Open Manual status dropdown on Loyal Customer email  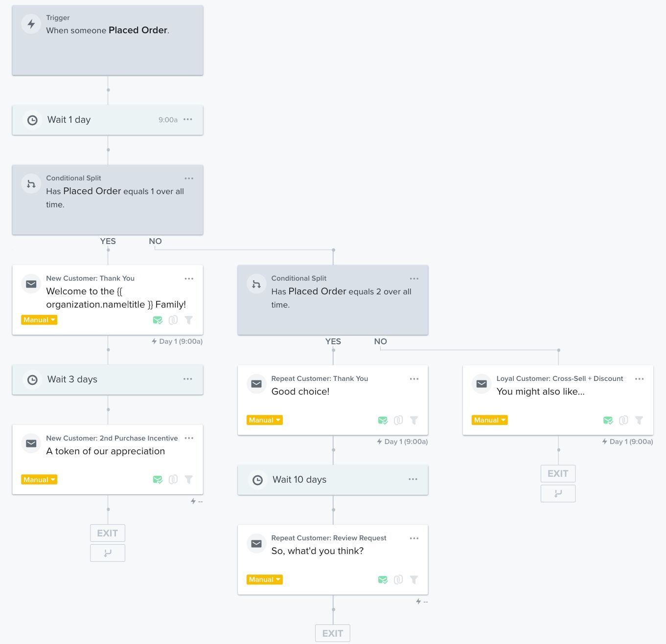(489, 420)
